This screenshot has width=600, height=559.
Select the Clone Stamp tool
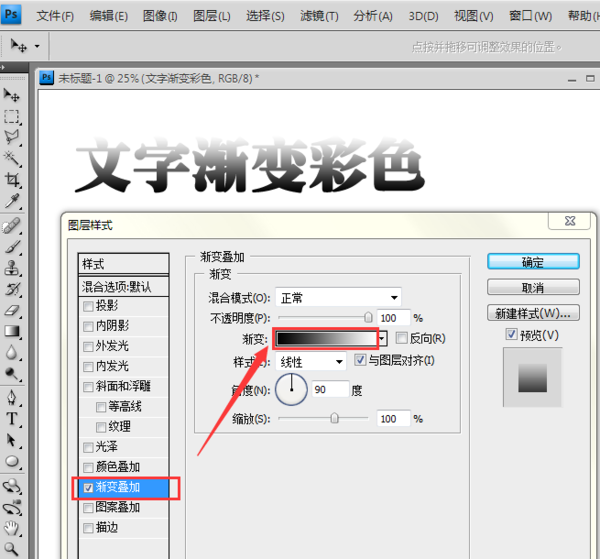point(11,268)
